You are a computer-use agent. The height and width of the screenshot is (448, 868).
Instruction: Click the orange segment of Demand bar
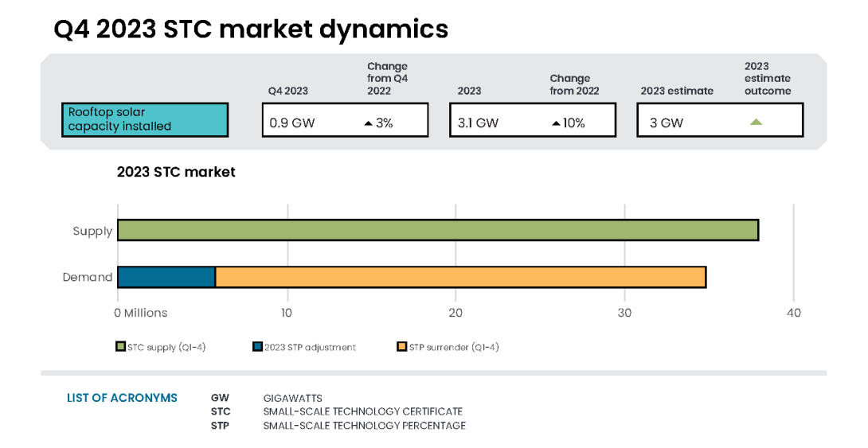(x=460, y=277)
